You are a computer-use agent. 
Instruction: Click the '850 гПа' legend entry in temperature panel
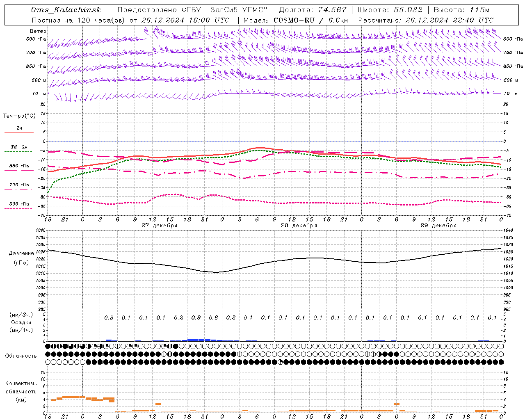click(19, 166)
